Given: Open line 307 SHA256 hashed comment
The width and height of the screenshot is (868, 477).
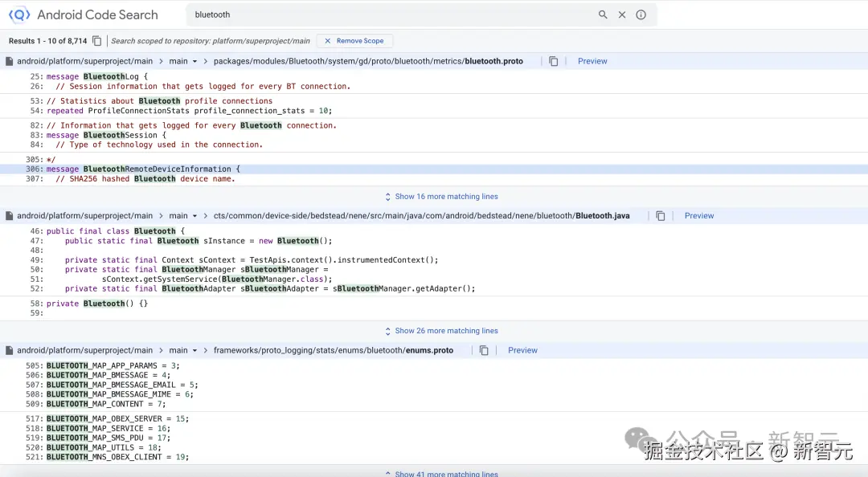Looking at the screenshot, I should [145, 179].
